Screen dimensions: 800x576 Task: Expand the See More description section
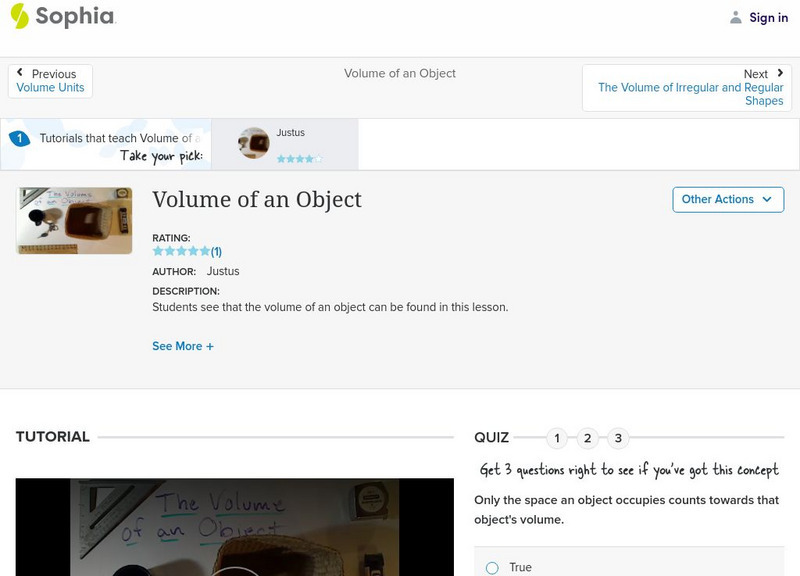coord(184,345)
